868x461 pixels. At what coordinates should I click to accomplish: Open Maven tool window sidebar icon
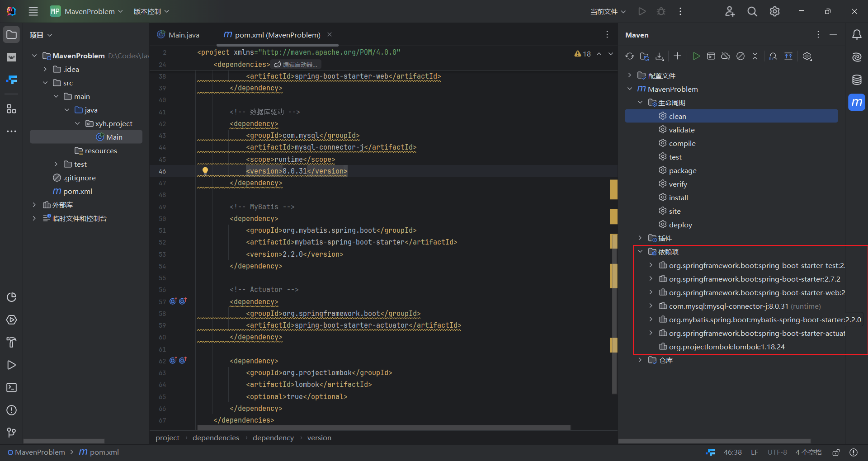click(x=857, y=103)
